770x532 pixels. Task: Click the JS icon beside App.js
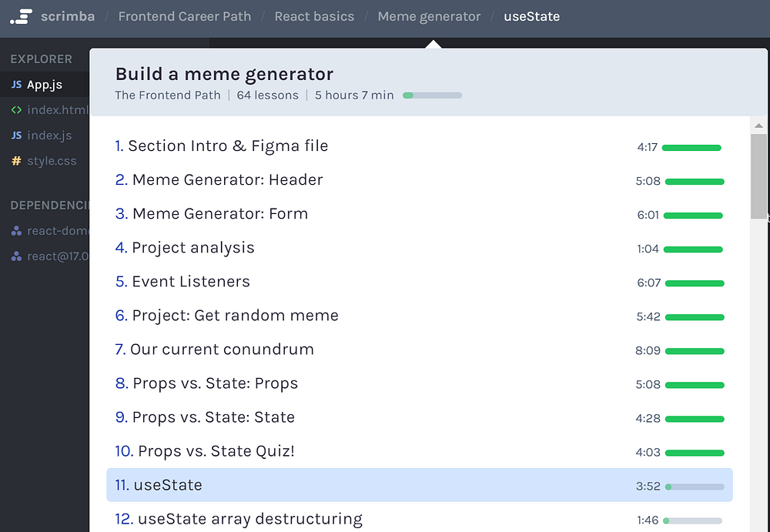click(16, 85)
